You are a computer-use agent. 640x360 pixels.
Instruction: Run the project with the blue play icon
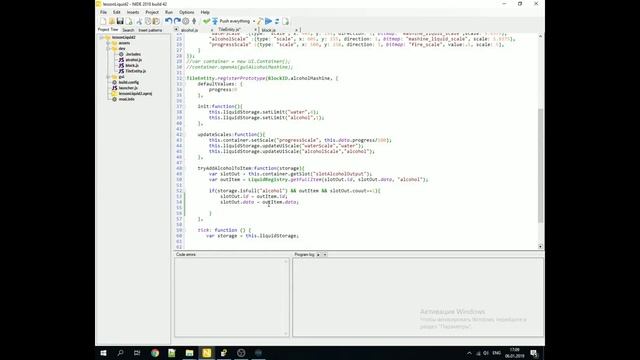[269, 21]
